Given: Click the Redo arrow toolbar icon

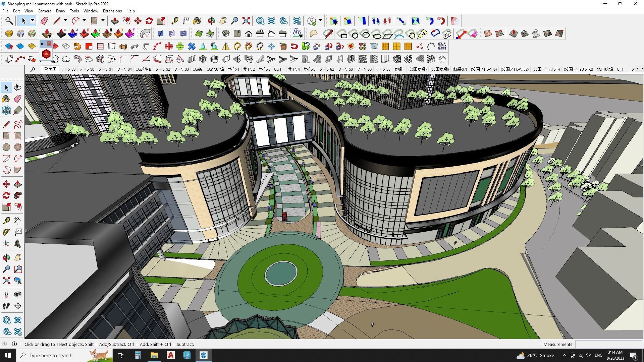Looking at the screenshot, I should tap(441, 21).
